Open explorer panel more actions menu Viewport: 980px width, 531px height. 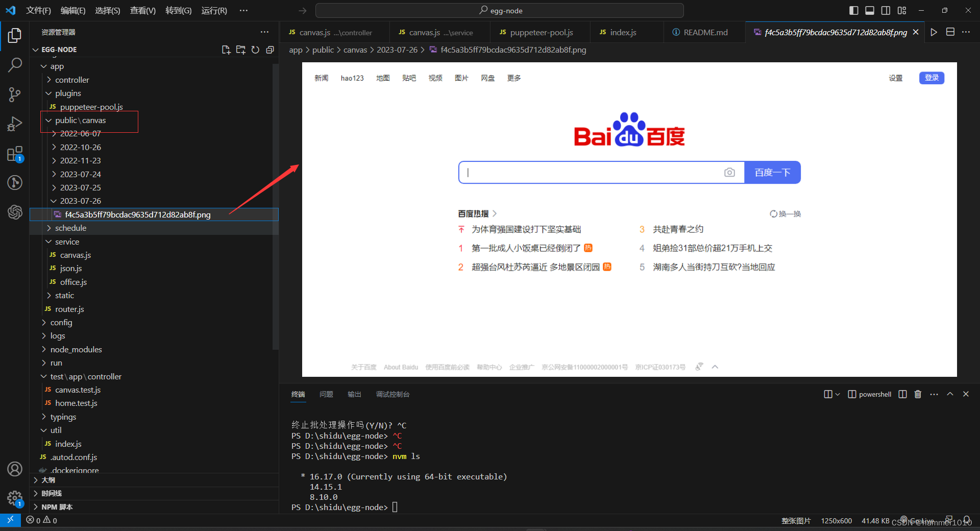tap(264, 32)
